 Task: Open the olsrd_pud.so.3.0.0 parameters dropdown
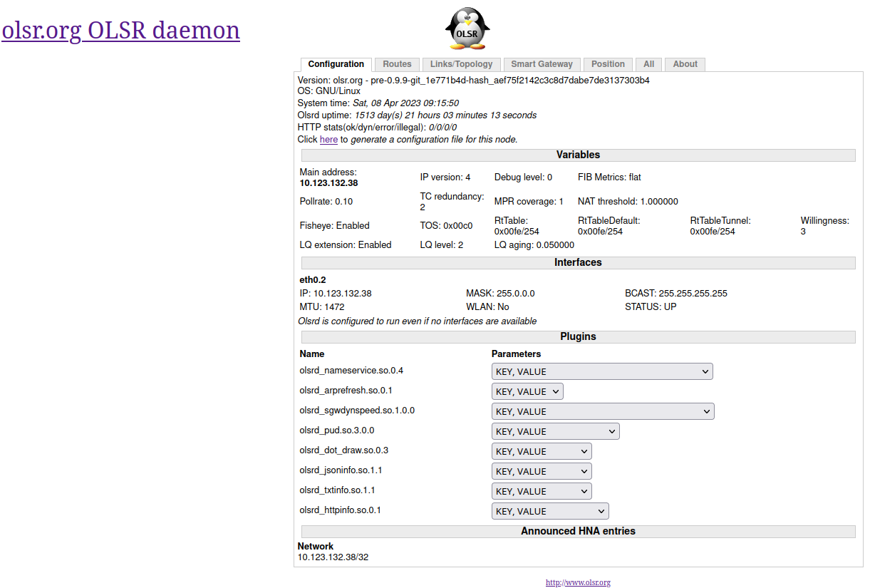(x=555, y=431)
